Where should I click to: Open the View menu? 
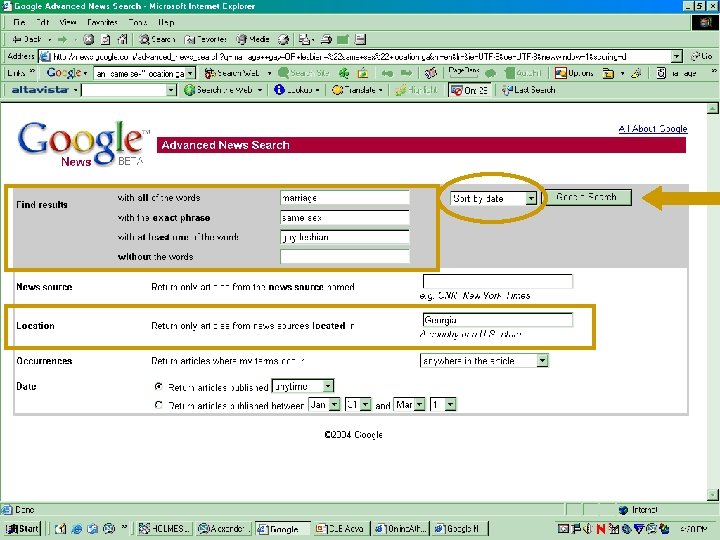click(68, 22)
